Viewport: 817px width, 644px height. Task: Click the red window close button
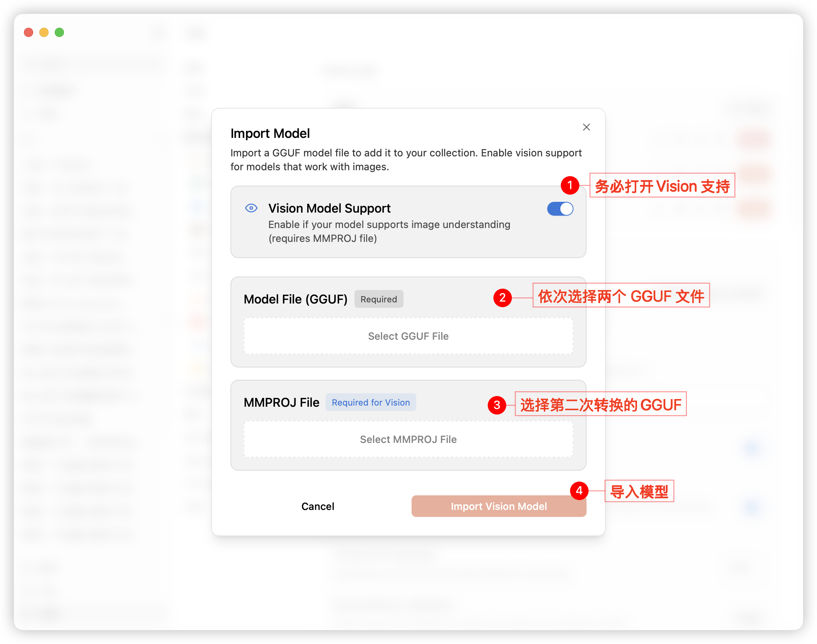29,32
